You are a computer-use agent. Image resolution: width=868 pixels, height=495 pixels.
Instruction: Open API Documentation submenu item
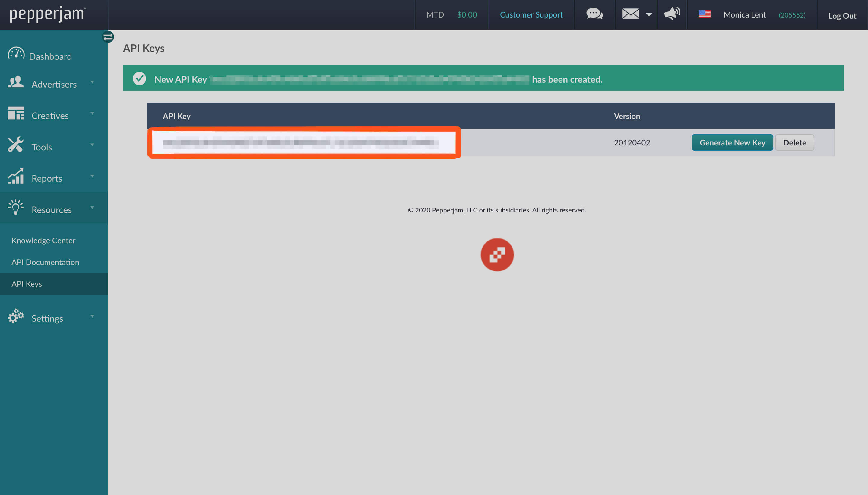pos(45,262)
